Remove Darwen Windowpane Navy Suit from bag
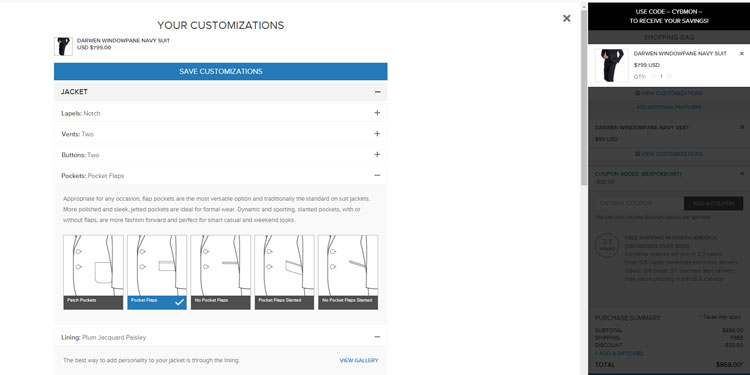This screenshot has width=750, height=375. (x=742, y=54)
